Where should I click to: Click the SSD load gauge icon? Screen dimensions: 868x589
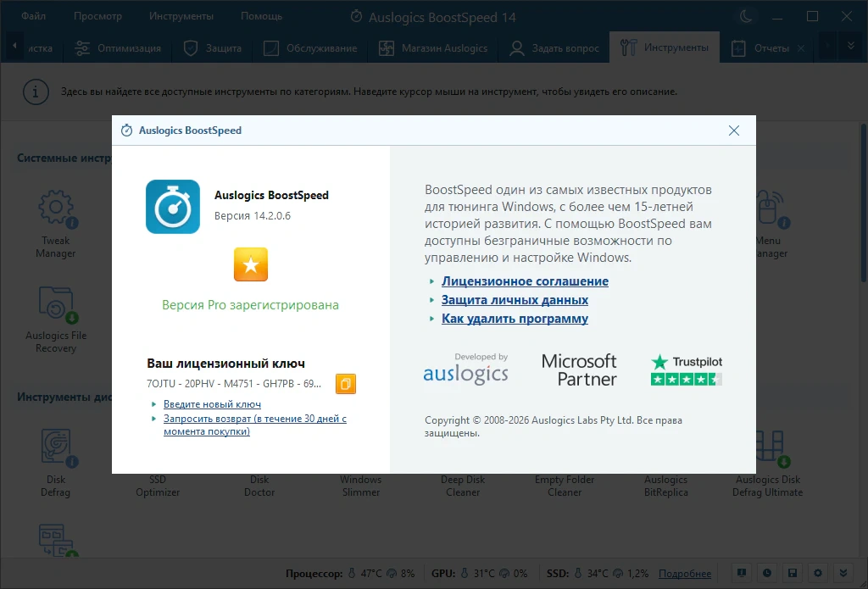pos(618,574)
